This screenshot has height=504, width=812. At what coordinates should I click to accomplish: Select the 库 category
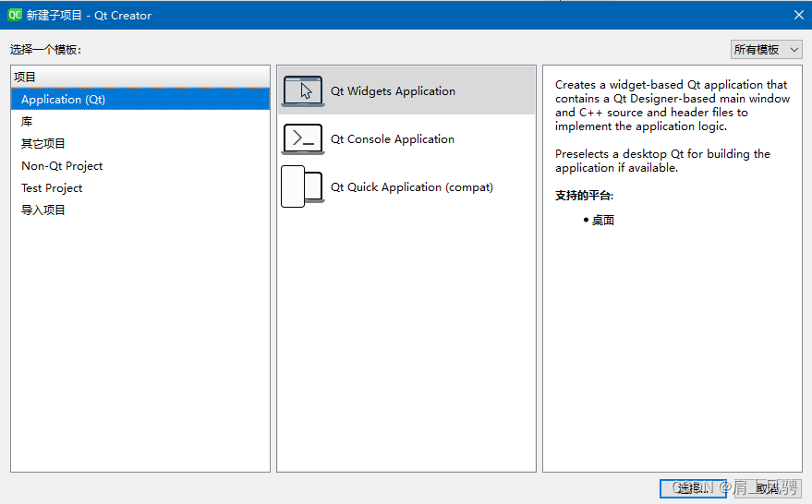(140, 122)
